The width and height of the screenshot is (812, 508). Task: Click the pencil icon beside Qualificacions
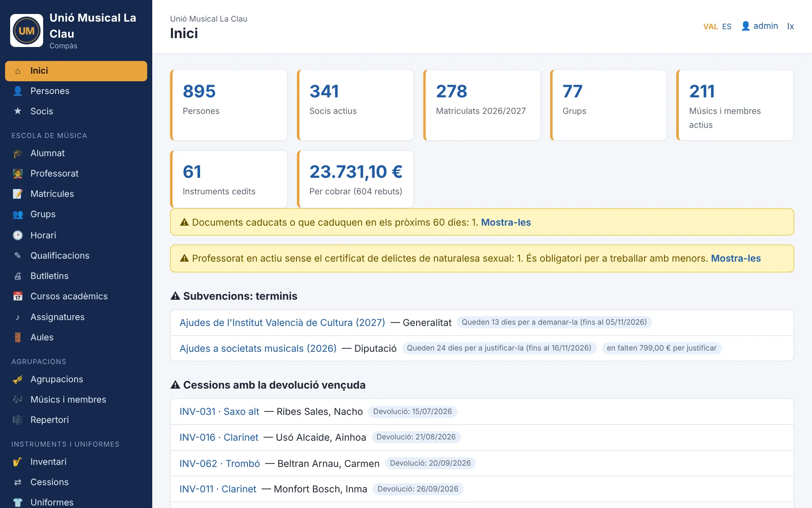[x=18, y=256]
